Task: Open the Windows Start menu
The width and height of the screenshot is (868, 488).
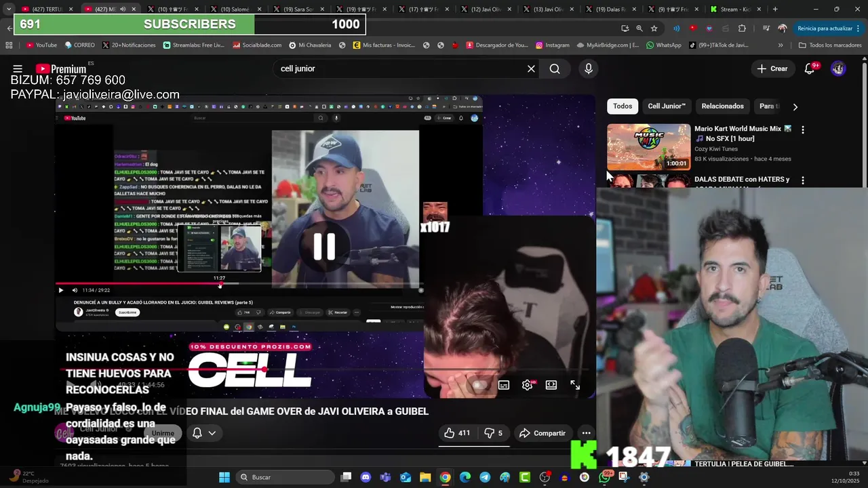Action: click(x=224, y=477)
